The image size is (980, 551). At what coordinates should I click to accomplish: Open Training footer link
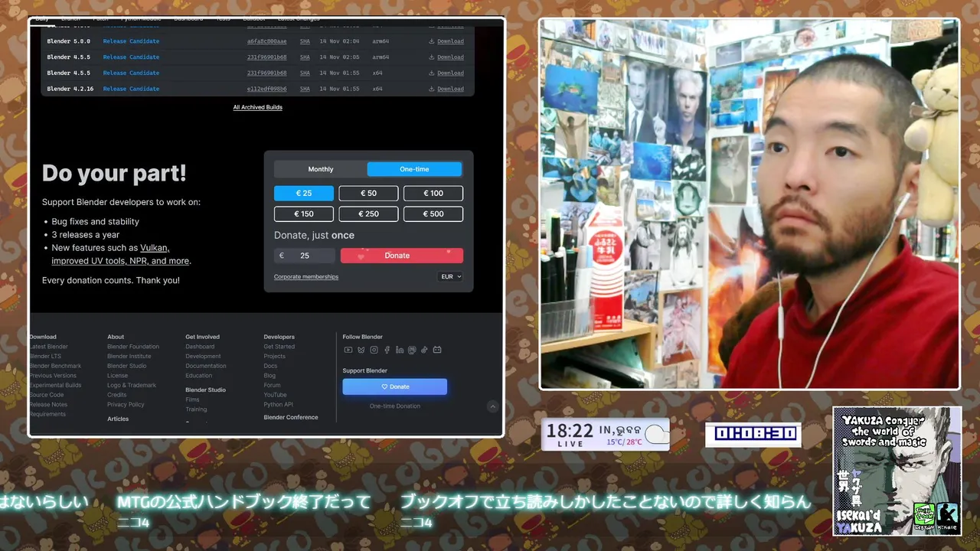pos(196,409)
